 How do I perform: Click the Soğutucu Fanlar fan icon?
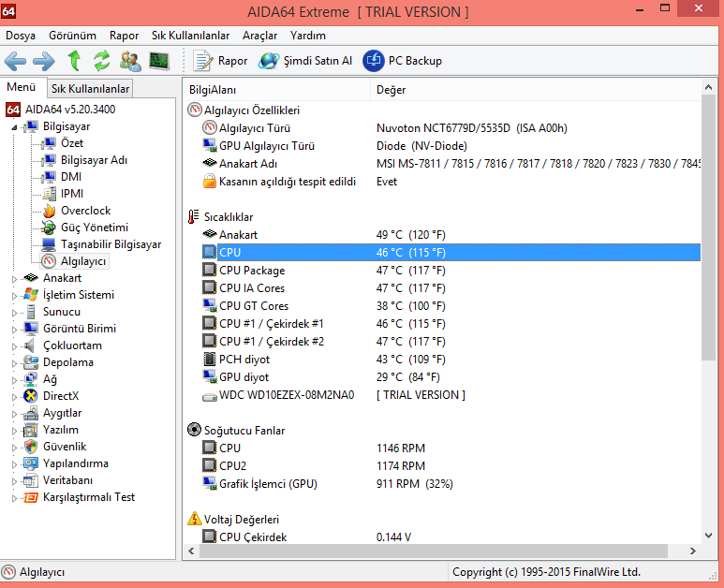pos(195,430)
